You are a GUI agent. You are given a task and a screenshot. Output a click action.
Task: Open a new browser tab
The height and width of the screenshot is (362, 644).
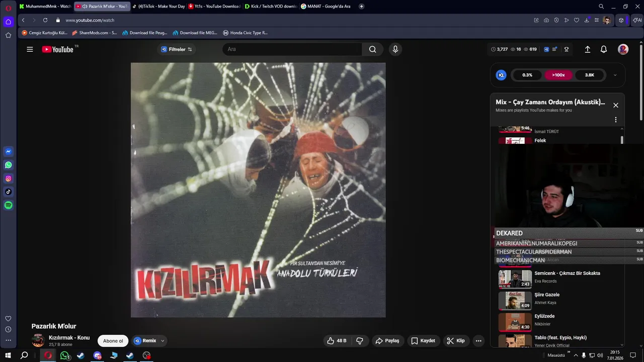[361, 7]
